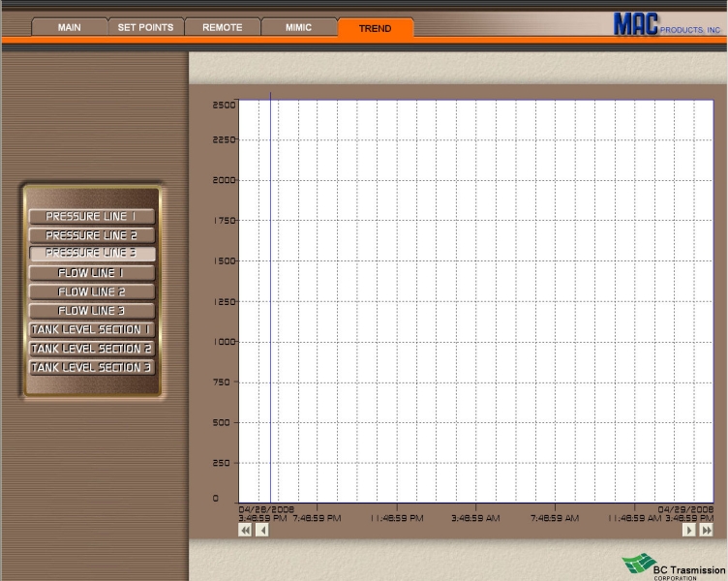
Task: Click the MAC Products Inc logo
Action: tap(667, 24)
